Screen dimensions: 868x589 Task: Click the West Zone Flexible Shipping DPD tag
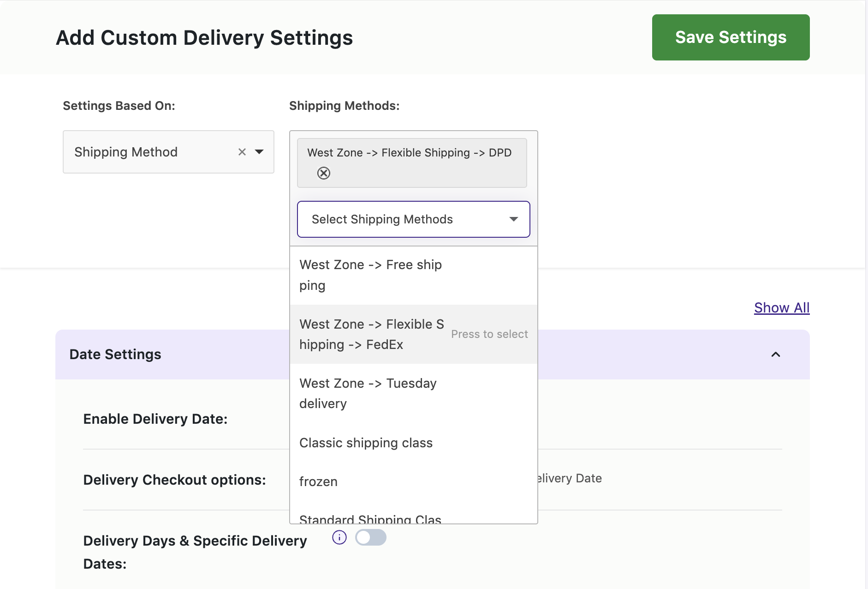(409, 153)
